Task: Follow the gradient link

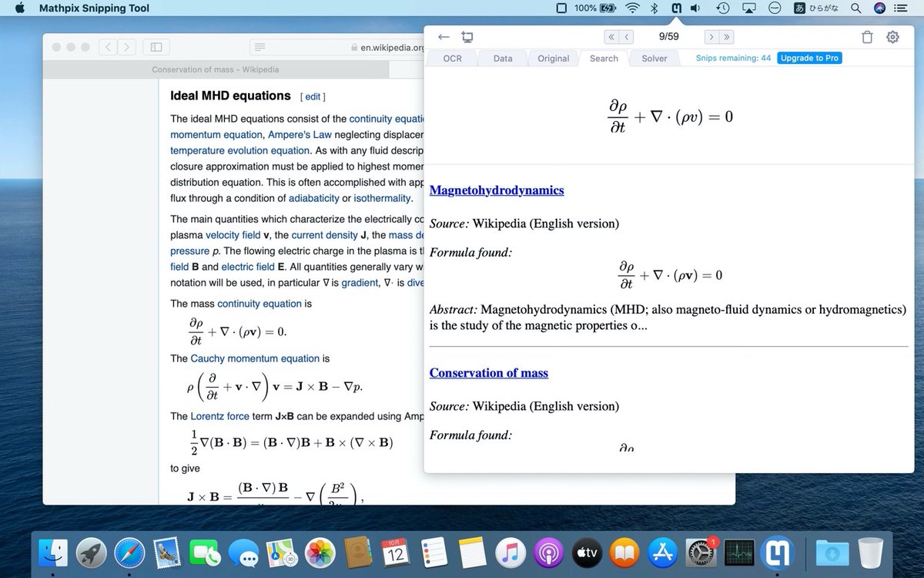Action: click(360, 283)
